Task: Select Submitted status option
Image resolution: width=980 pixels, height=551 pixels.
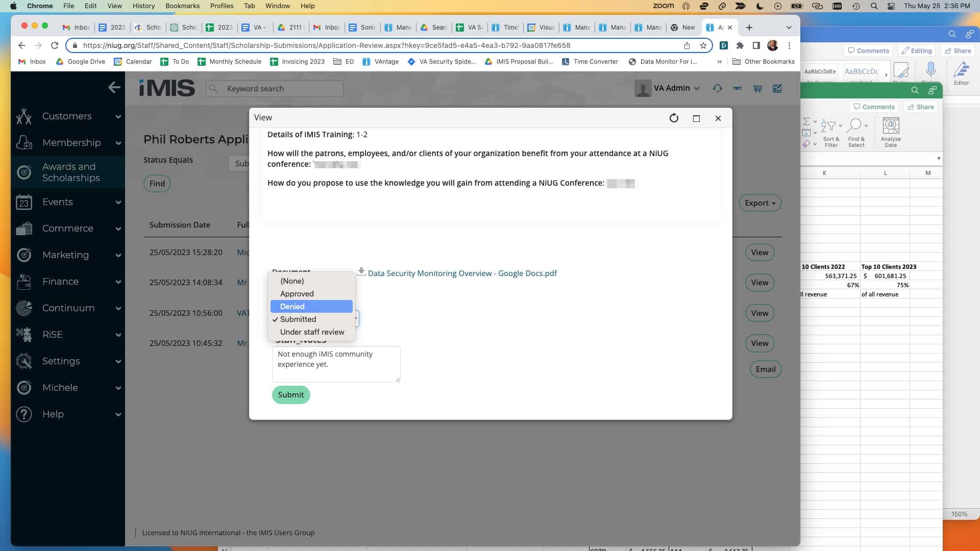Action: [311, 319]
